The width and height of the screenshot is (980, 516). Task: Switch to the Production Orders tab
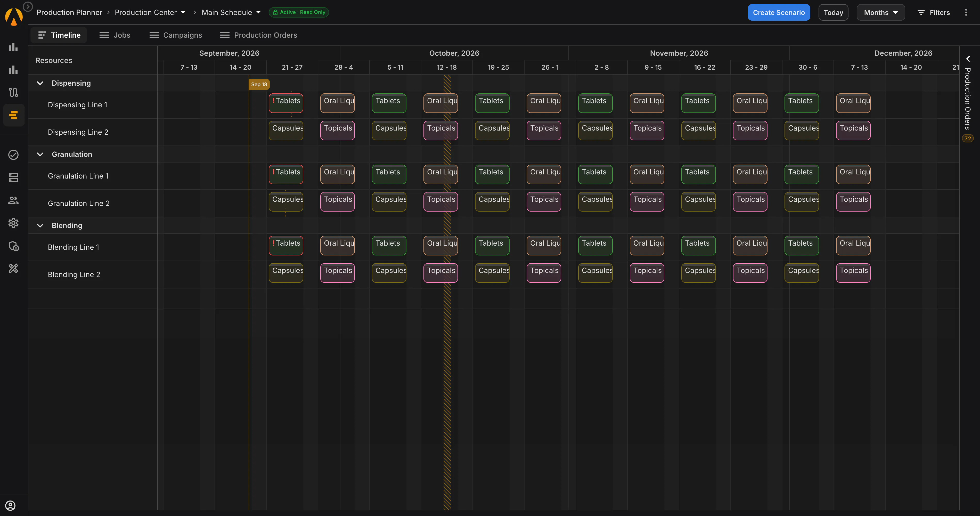click(x=258, y=35)
